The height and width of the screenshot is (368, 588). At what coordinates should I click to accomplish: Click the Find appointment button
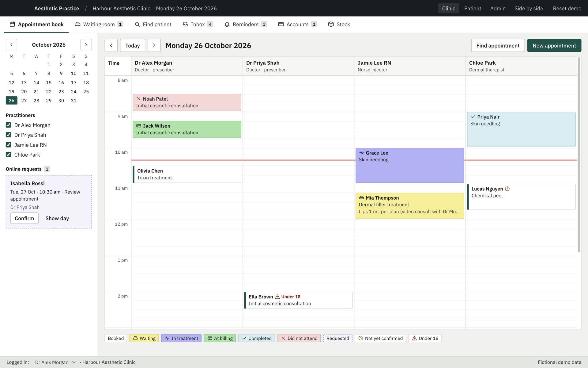pyautogui.click(x=498, y=45)
